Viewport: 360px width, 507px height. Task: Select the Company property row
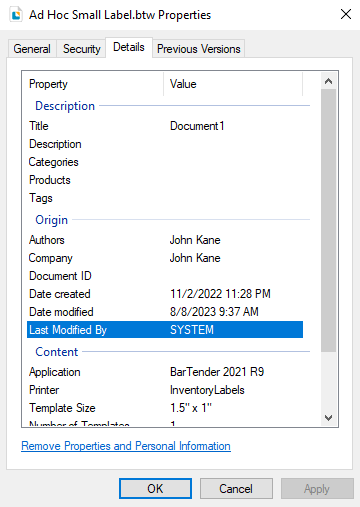[x=165, y=258]
